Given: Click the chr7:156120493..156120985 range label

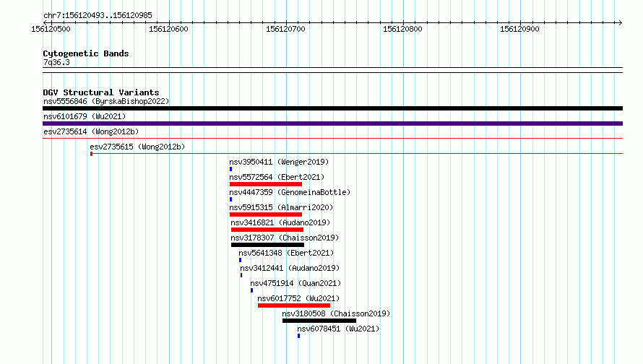Looking at the screenshot, I should 98,15.
